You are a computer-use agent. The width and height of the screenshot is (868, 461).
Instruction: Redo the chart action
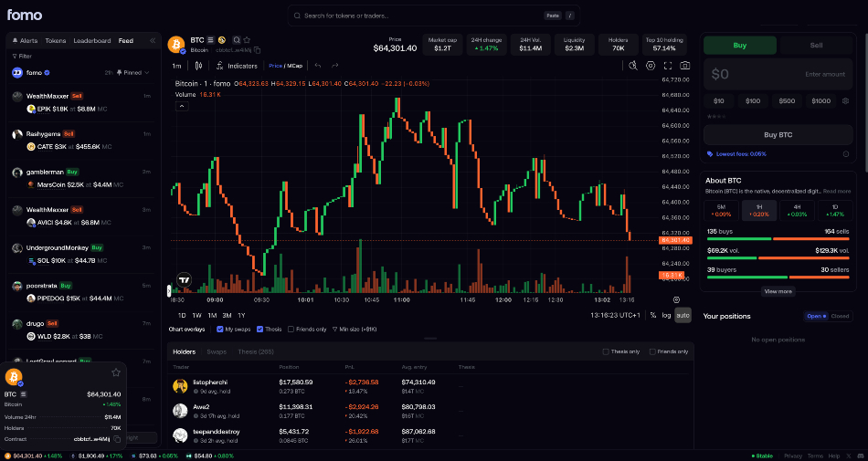[x=335, y=66]
